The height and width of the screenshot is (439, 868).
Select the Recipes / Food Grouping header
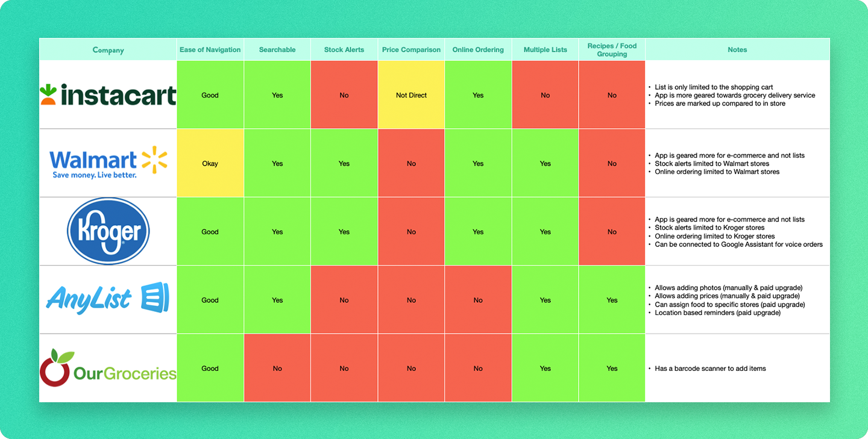coord(612,50)
